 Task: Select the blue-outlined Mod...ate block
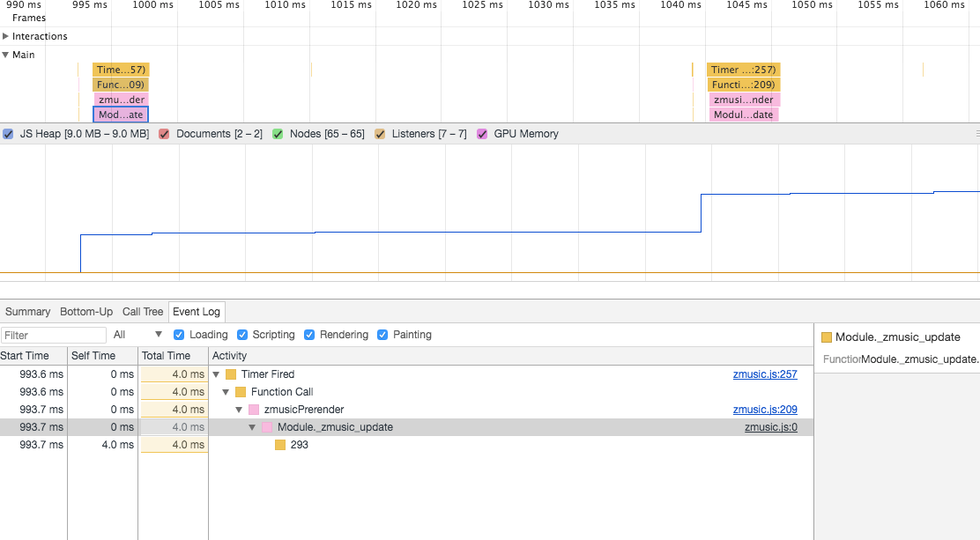[120, 114]
